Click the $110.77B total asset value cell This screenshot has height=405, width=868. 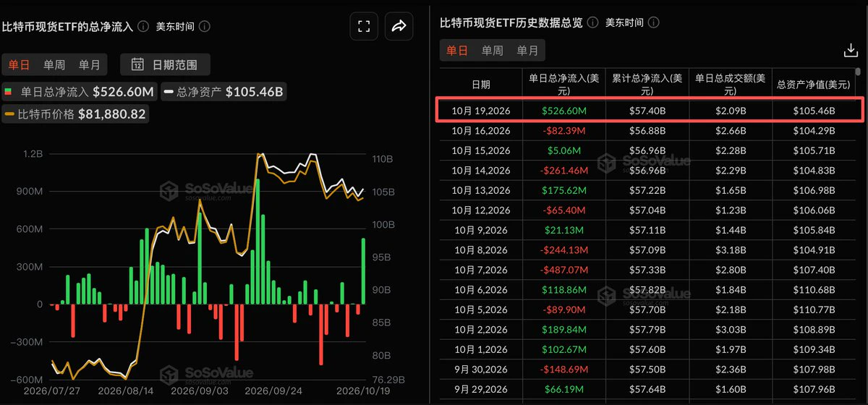(x=814, y=310)
